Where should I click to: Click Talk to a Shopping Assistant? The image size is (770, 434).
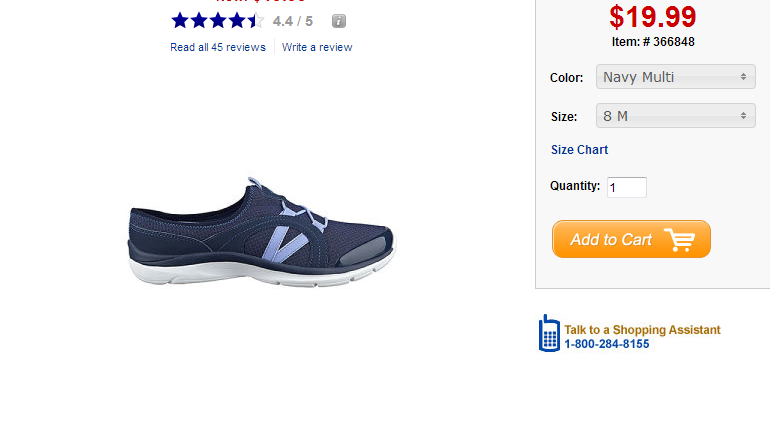pos(642,330)
